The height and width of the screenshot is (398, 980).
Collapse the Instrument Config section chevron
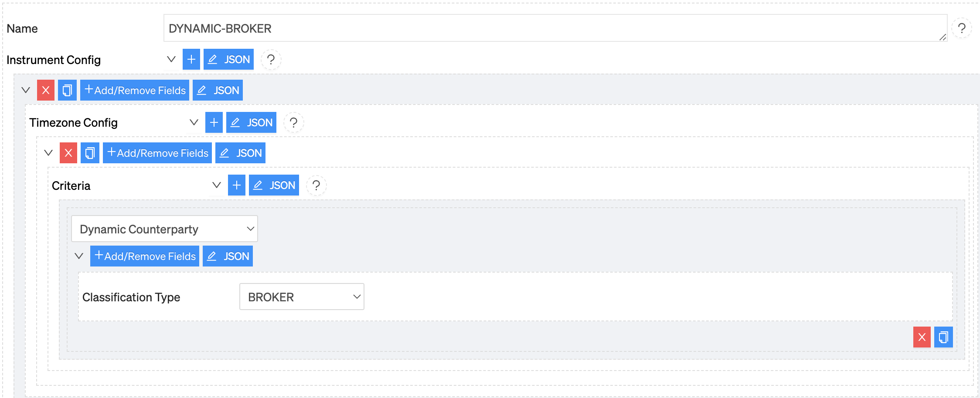171,59
